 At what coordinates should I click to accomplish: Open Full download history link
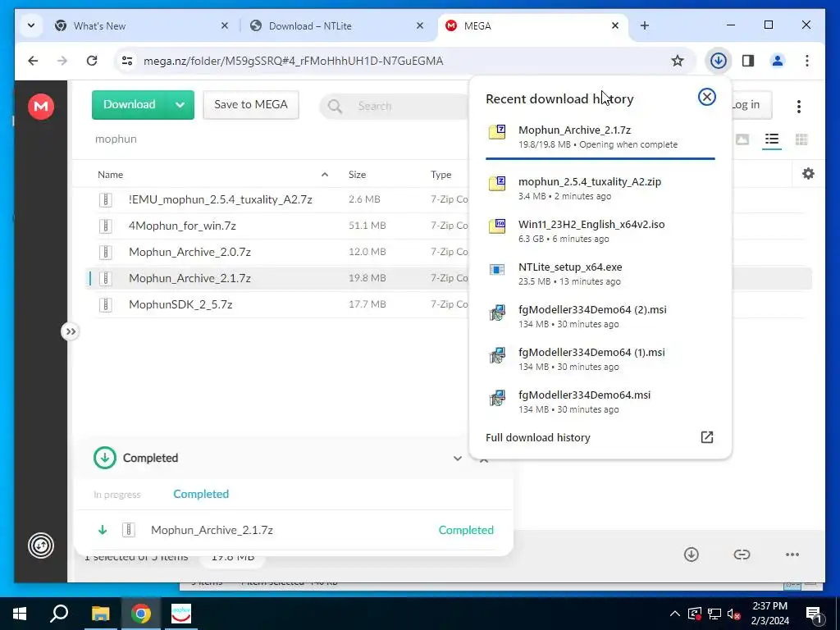click(x=538, y=438)
